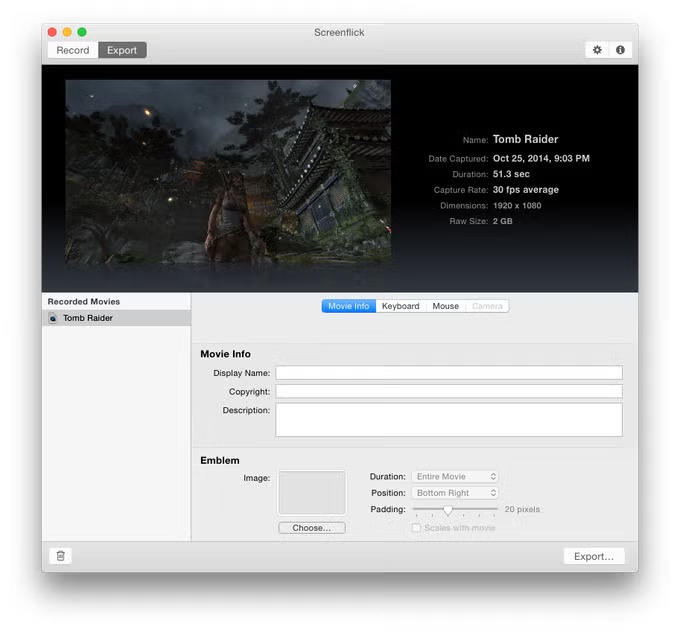Click the info icon in the toolbar
This screenshot has height=632, width=680.
tap(620, 50)
